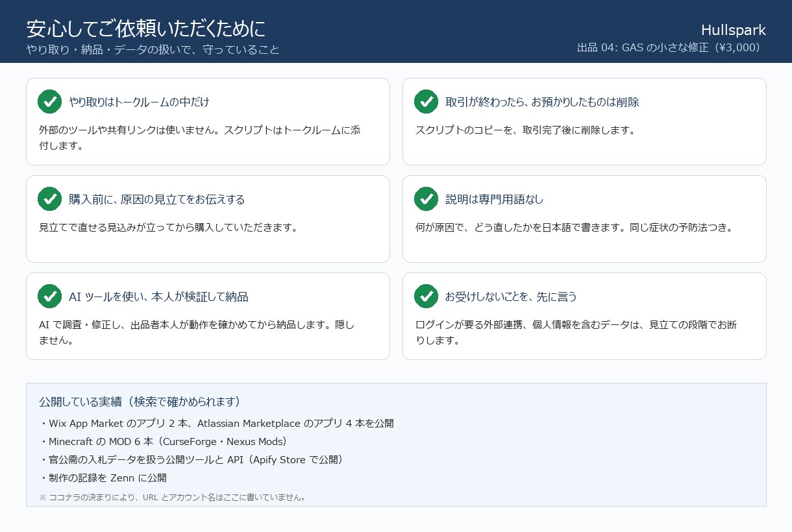Screen dimensions: 792x532
Task: Click the green checkmark beside 購入前に、原因の見立てをお伝えする
Action: click(49, 199)
